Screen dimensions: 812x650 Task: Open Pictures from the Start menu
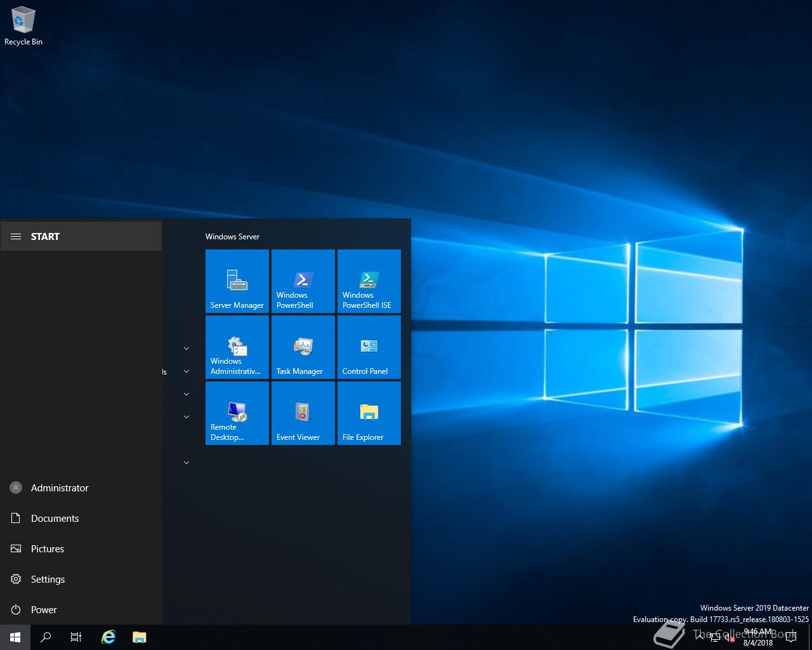(81, 548)
